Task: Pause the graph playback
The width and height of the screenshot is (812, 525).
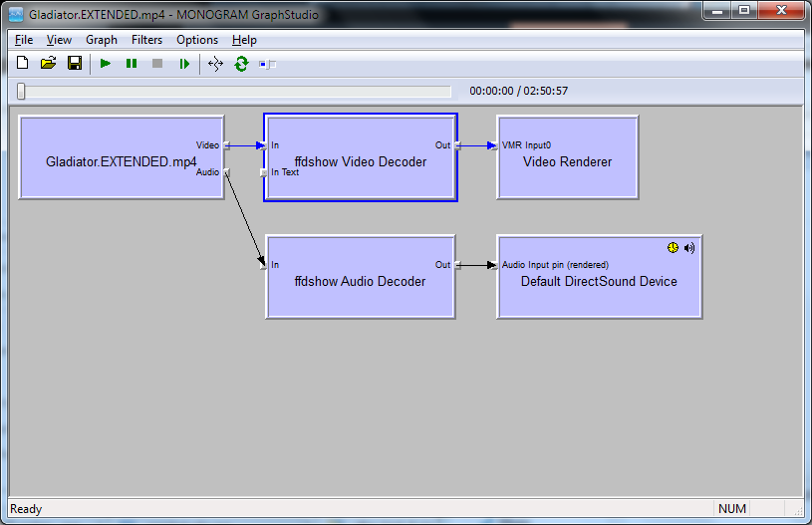Action: [x=132, y=64]
